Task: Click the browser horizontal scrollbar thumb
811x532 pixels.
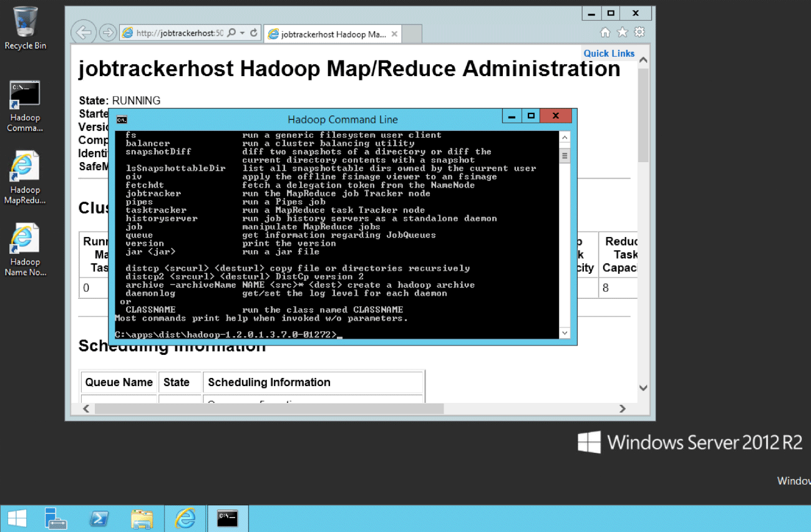Action: (x=269, y=409)
